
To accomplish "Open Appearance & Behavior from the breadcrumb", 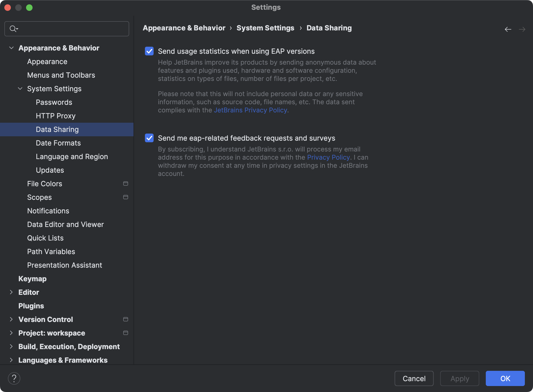I will (184, 28).
